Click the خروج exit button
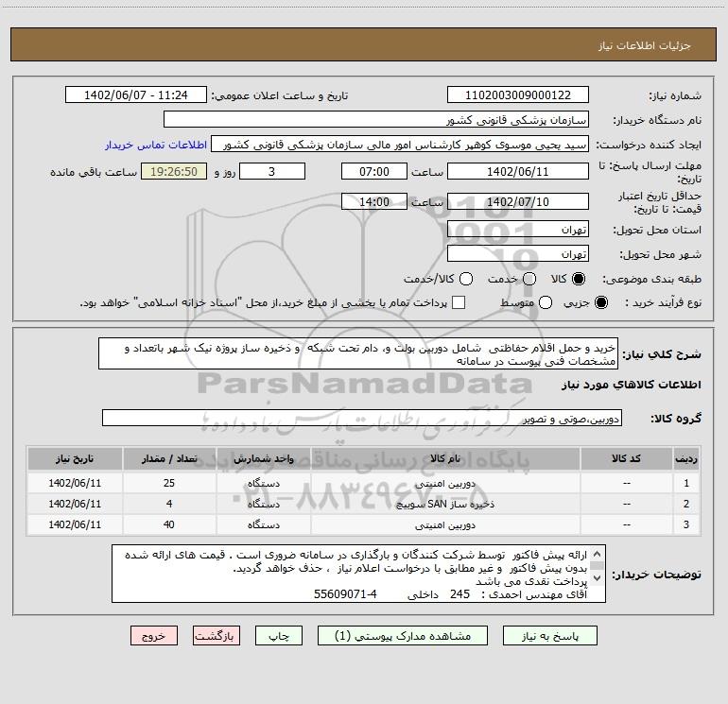This screenshot has width=728, height=704. pos(154,636)
